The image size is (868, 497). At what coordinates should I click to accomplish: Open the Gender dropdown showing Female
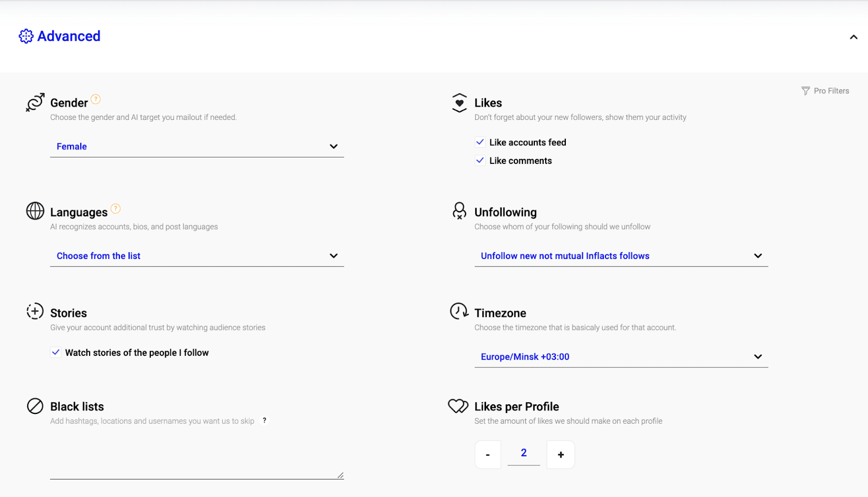pyautogui.click(x=197, y=146)
